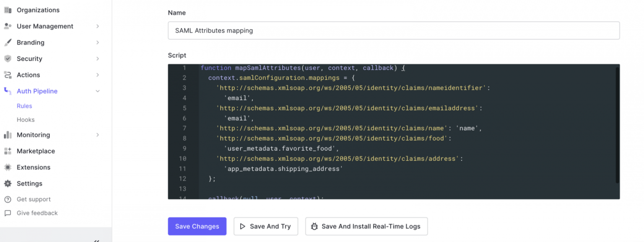Screen dimensions: 644x242
Task: Open Extensions via its icon
Action: click(8, 167)
